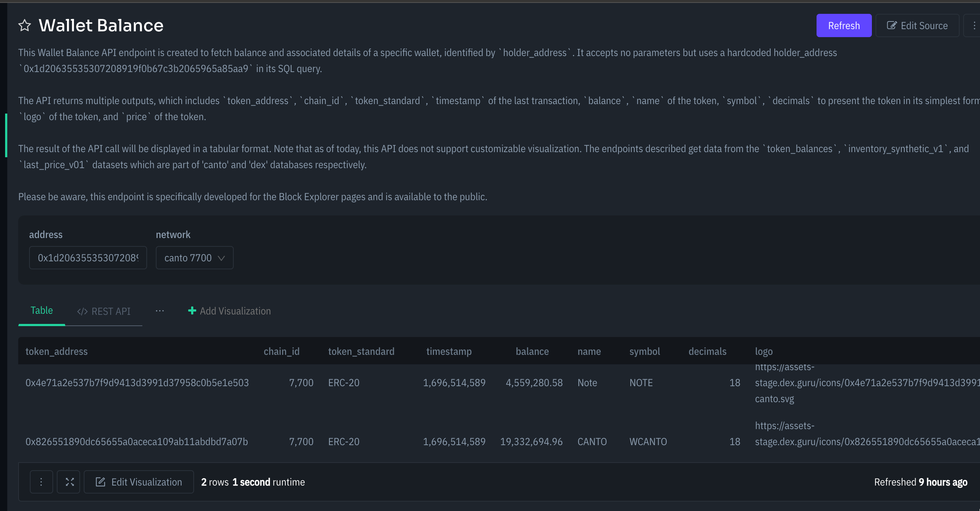Click inside the address input field

pos(88,258)
